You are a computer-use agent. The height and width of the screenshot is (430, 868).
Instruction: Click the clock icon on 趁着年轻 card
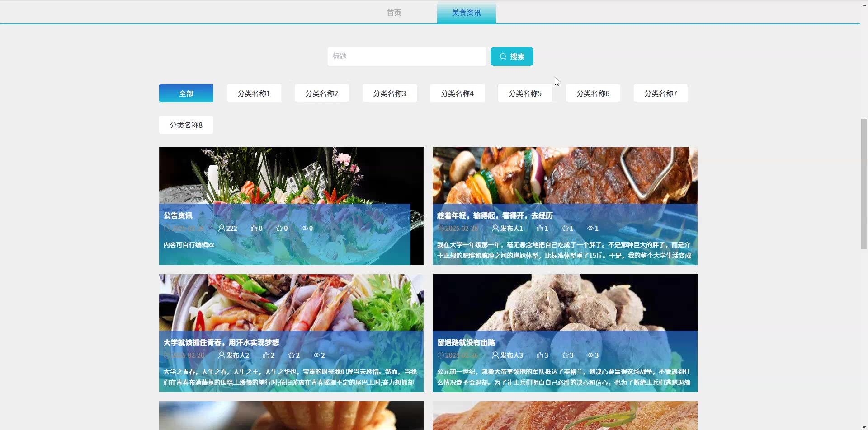(440, 229)
